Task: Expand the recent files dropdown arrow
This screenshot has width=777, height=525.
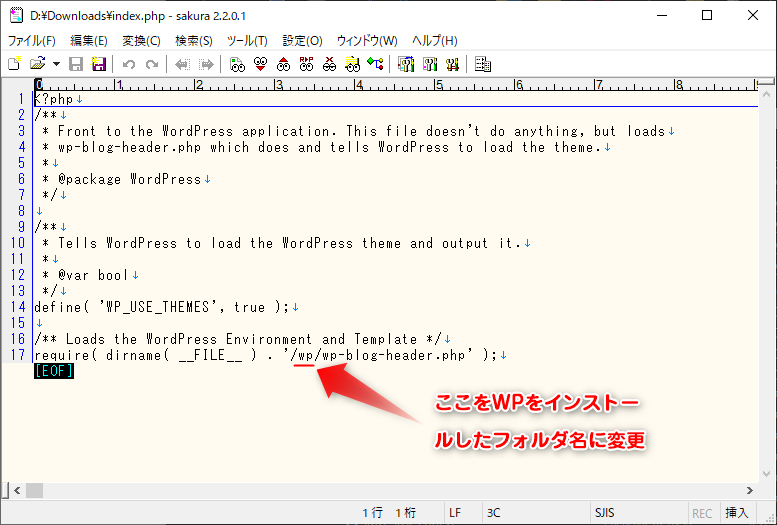Action: tap(56, 64)
